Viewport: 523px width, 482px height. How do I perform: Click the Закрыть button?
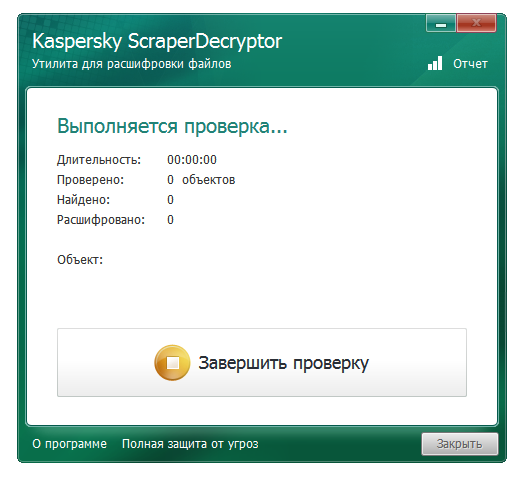460,444
